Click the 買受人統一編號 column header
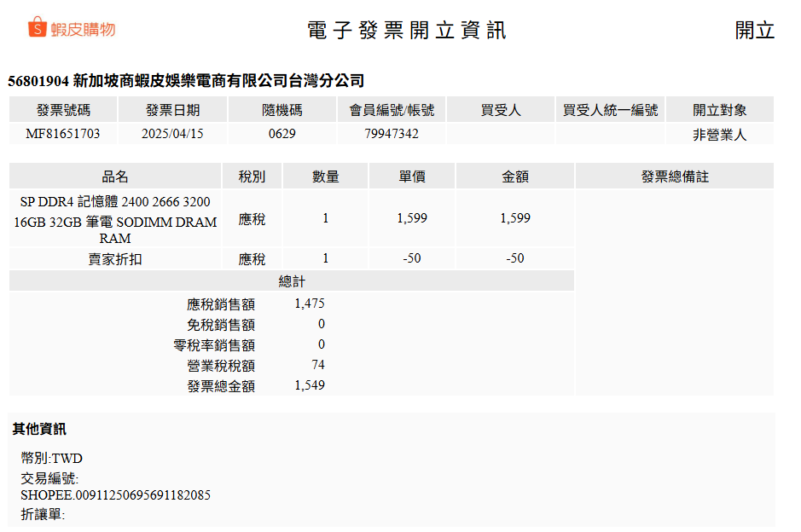This screenshot has width=801, height=532. (610, 110)
